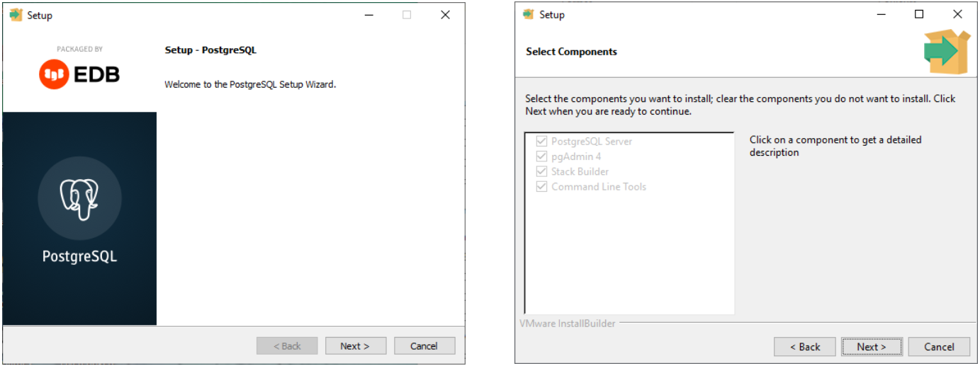Screen dimensions: 980x366
Task: Minimize the Select Components window
Action: (881, 14)
